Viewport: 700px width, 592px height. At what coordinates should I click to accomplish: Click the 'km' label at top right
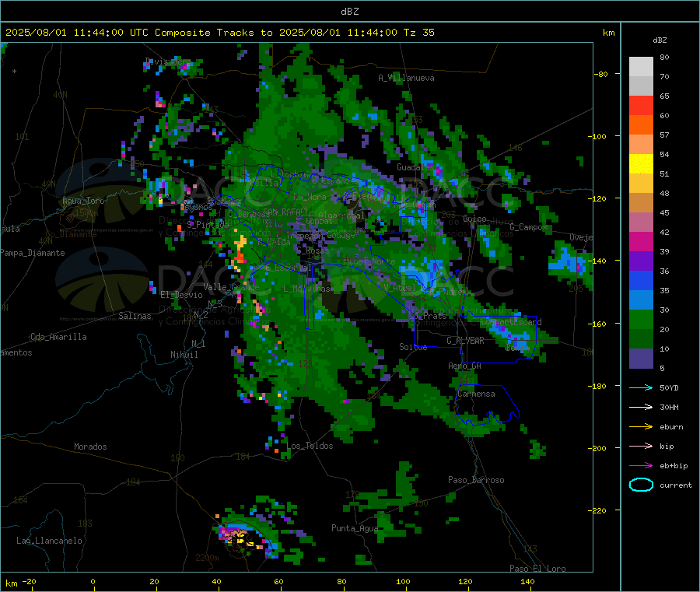tap(608, 33)
